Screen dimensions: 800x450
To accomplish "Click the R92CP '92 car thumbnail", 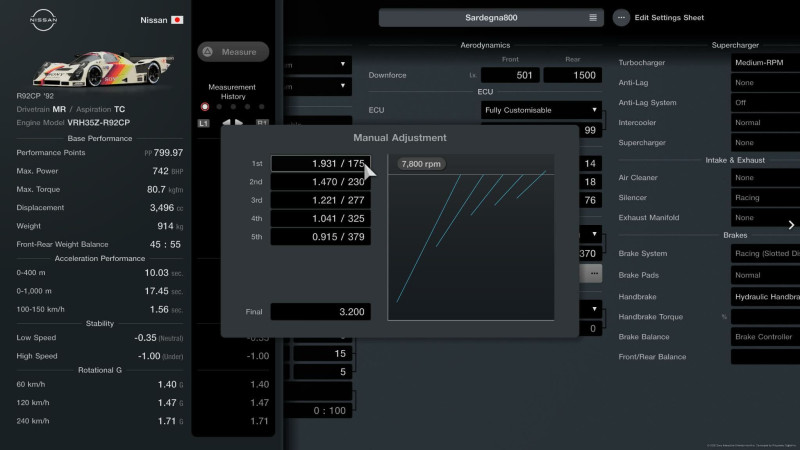I will point(104,68).
